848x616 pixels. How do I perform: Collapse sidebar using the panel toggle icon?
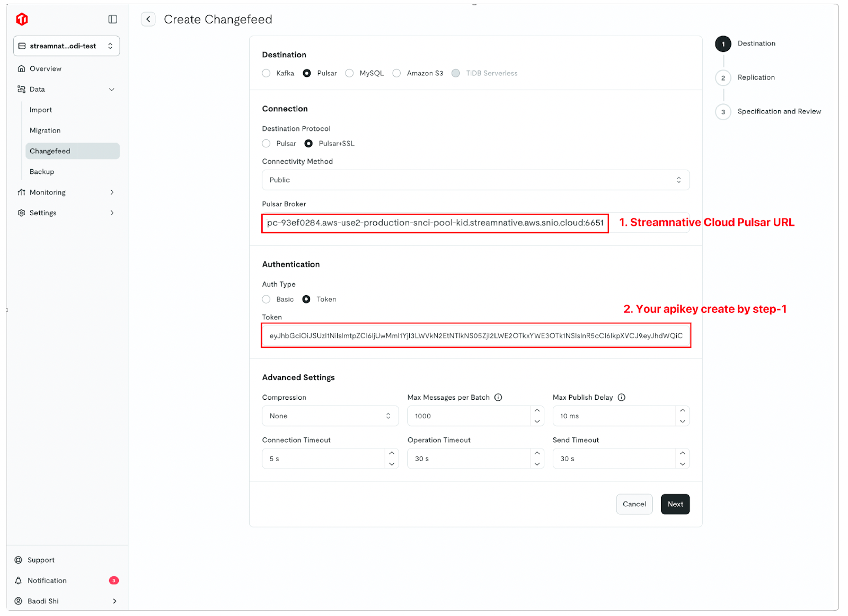pyautogui.click(x=112, y=20)
